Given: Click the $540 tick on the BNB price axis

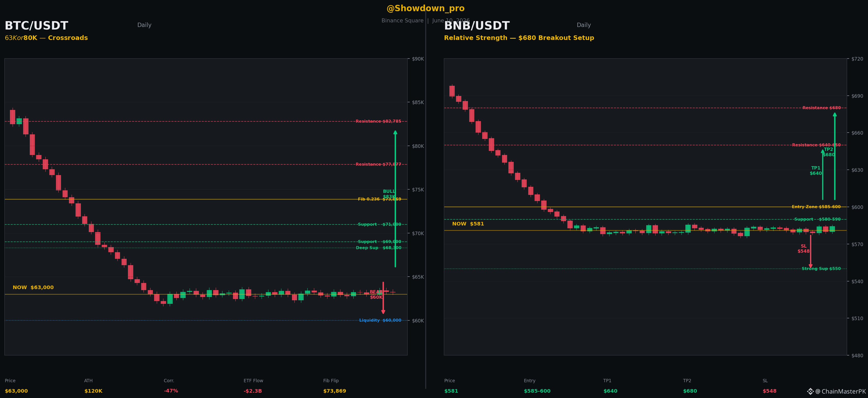Looking at the screenshot, I should [858, 281].
